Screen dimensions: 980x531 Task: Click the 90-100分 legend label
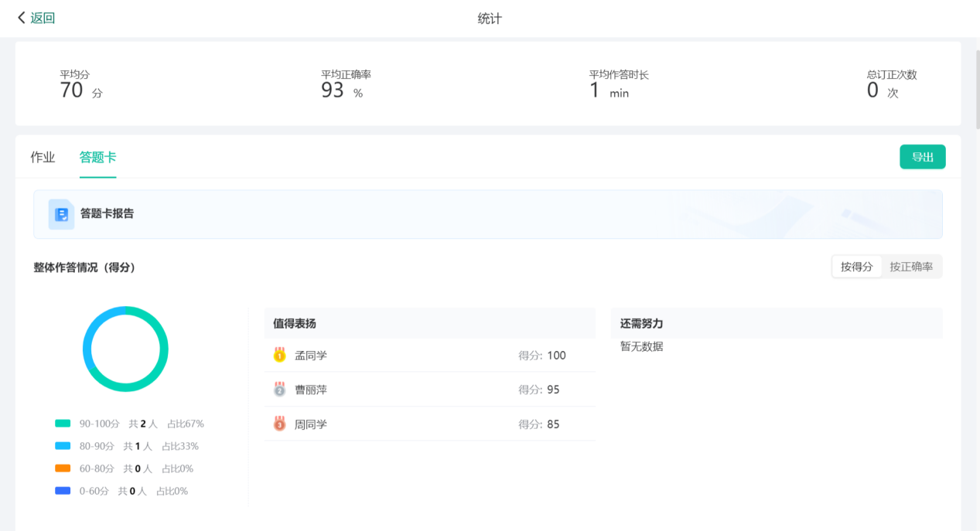coord(100,424)
